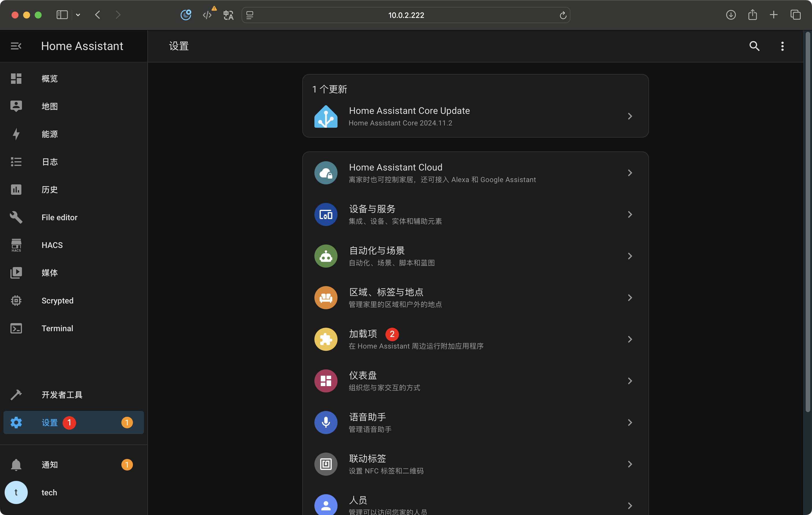Expand the 设备与服务 row chevron
Screen dimensions: 812x515
630,214
